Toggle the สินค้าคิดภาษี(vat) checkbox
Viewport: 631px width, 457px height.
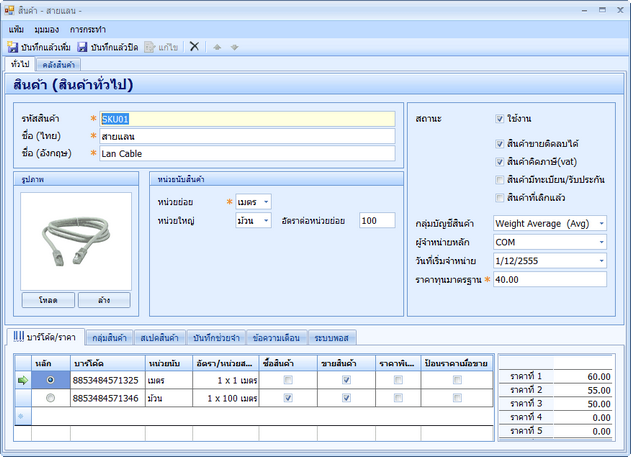click(501, 161)
